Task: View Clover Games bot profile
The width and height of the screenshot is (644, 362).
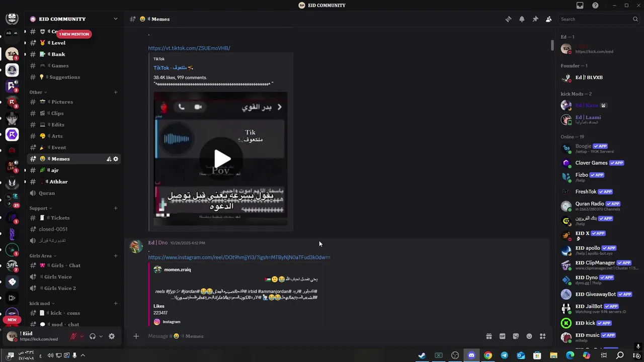Action: pyautogui.click(x=600, y=163)
